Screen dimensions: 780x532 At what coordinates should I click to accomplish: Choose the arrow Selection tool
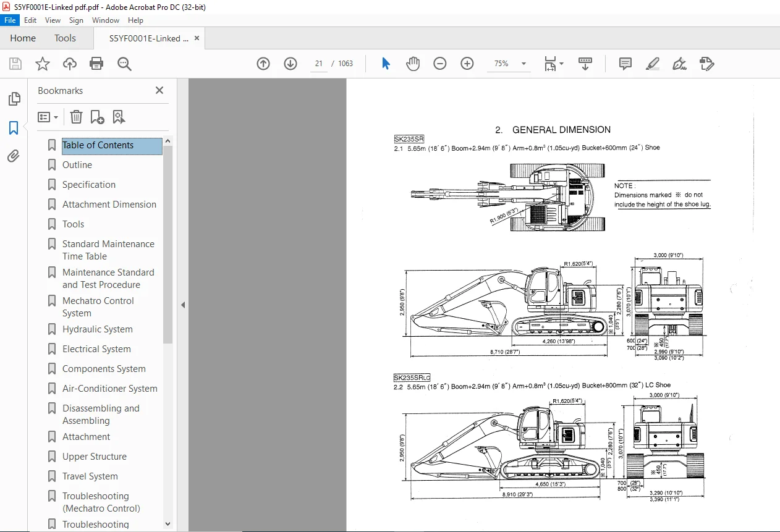[x=386, y=64]
